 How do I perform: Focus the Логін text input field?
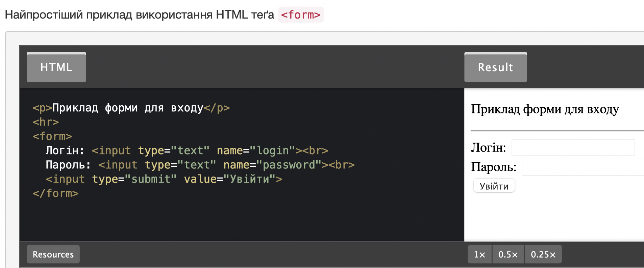click(573, 148)
